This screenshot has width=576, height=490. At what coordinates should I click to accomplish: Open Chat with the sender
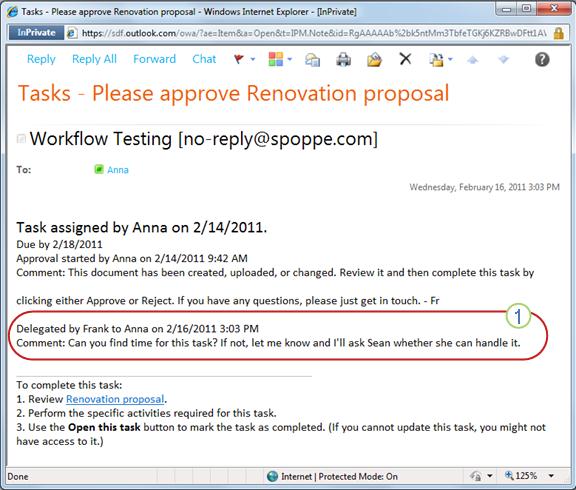pos(204,59)
